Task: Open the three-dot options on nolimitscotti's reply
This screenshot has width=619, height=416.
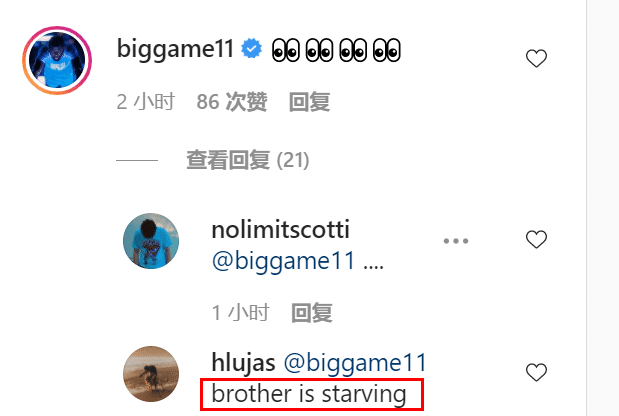Action: click(x=456, y=241)
